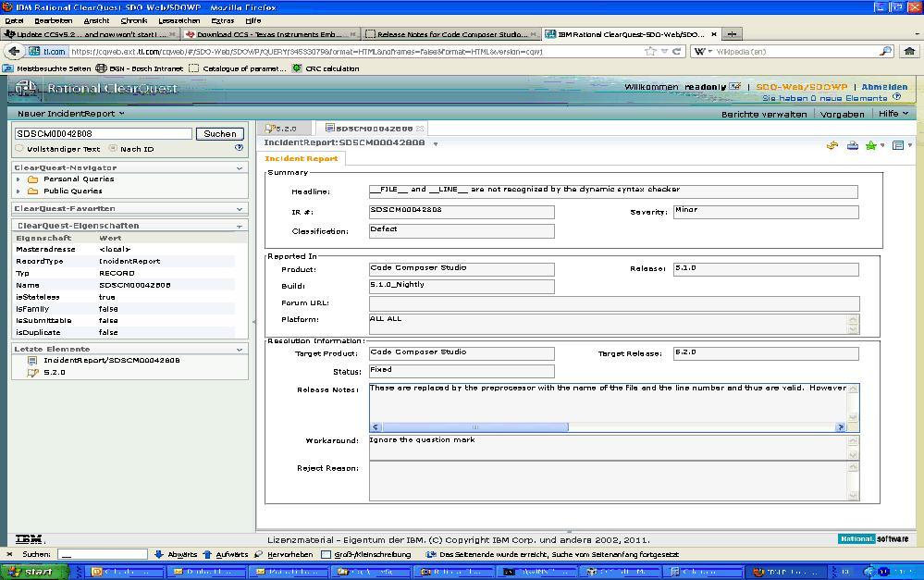Click the Release Notes horizontal scrollbar thumb
The height and width of the screenshot is (580, 924).
click(475, 426)
